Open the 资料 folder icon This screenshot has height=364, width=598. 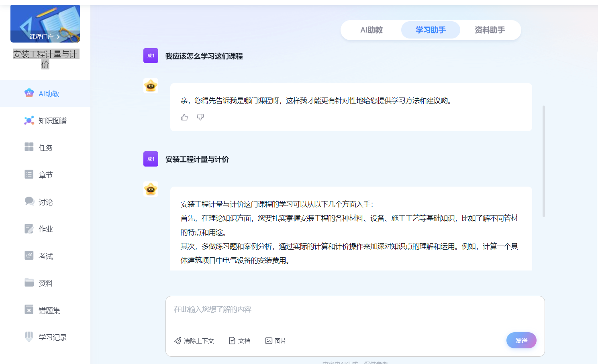click(x=29, y=283)
